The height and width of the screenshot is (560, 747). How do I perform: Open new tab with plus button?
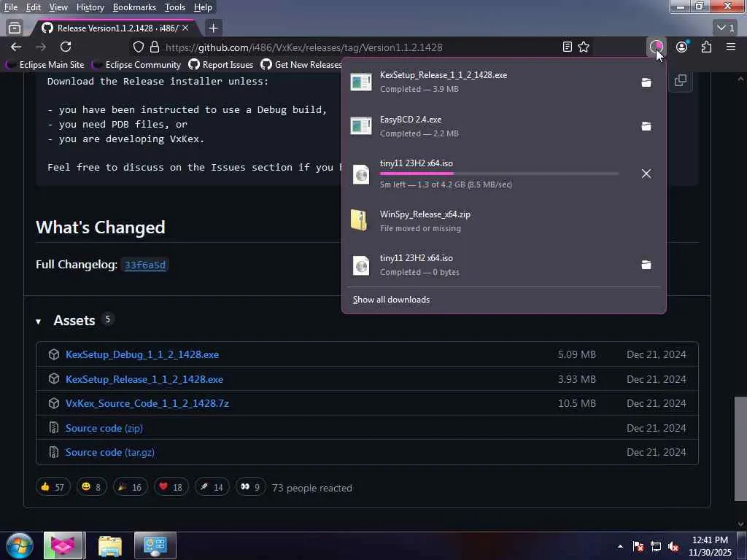click(214, 28)
